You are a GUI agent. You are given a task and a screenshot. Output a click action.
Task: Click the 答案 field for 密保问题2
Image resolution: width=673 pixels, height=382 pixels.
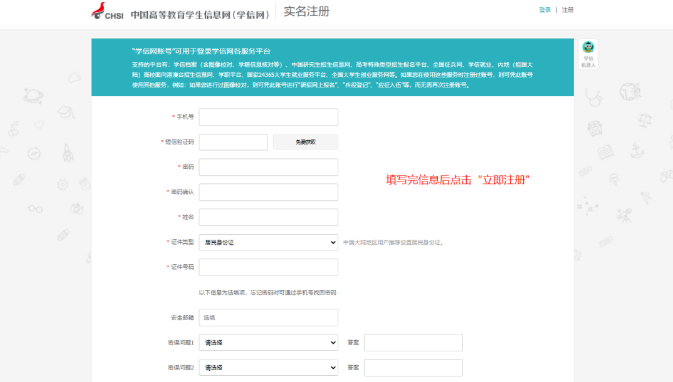click(x=413, y=368)
